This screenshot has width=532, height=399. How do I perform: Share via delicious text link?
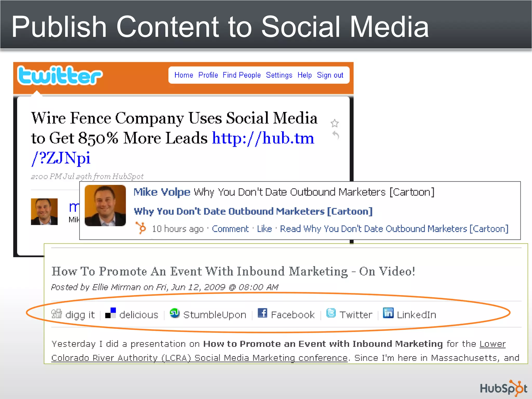139,315
